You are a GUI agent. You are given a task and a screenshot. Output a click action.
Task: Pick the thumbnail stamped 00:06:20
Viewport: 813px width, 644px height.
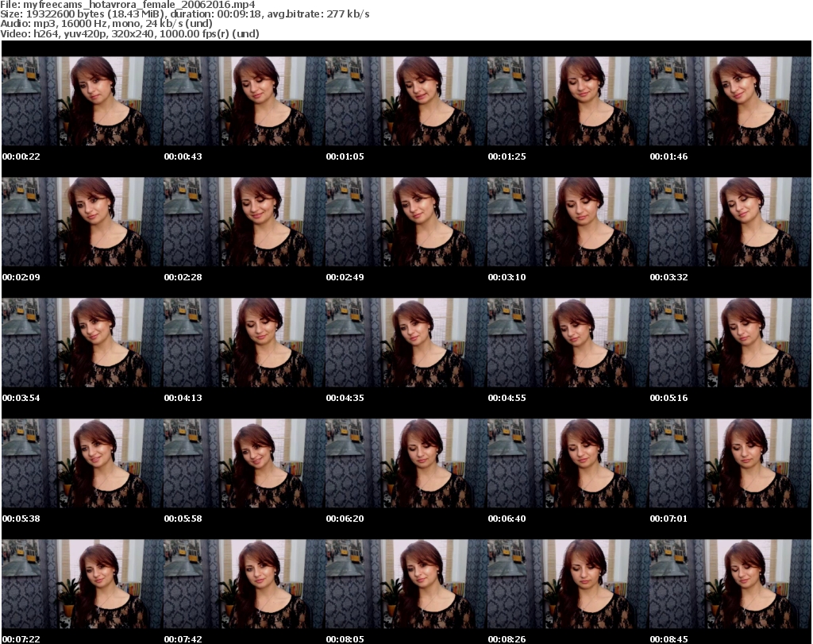(x=406, y=464)
